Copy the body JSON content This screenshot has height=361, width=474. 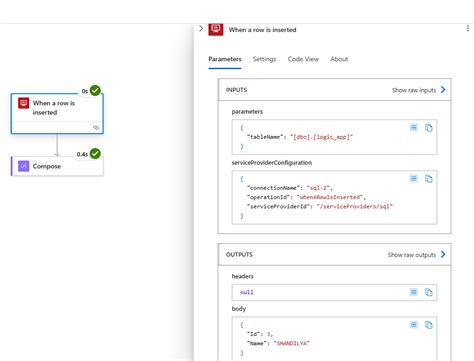[x=429, y=324]
